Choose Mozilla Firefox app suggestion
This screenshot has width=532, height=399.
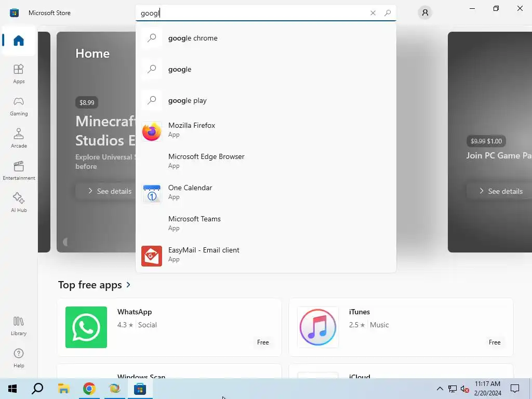(x=265, y=130)
